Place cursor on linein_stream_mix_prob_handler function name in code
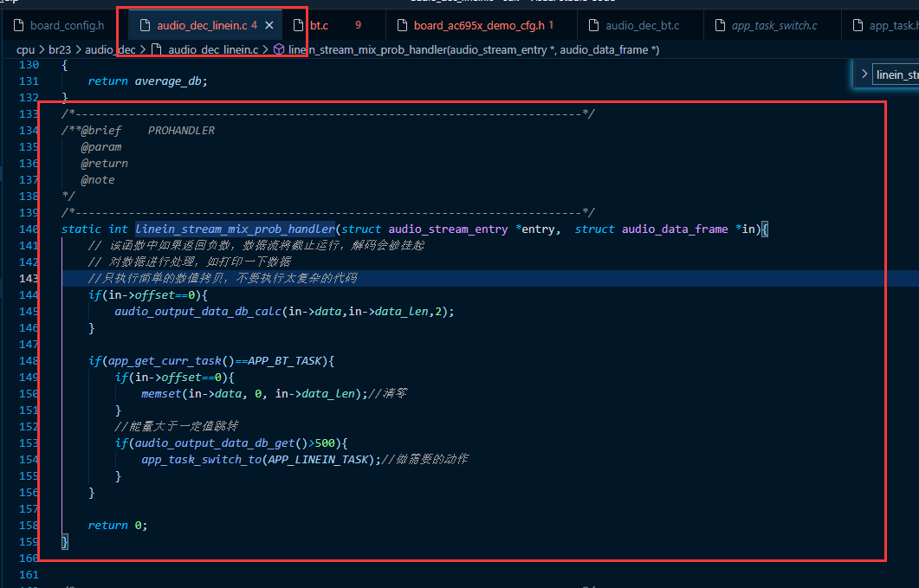Image resolution: width=919 pixels, height=588 pixels. click(235, 229)
